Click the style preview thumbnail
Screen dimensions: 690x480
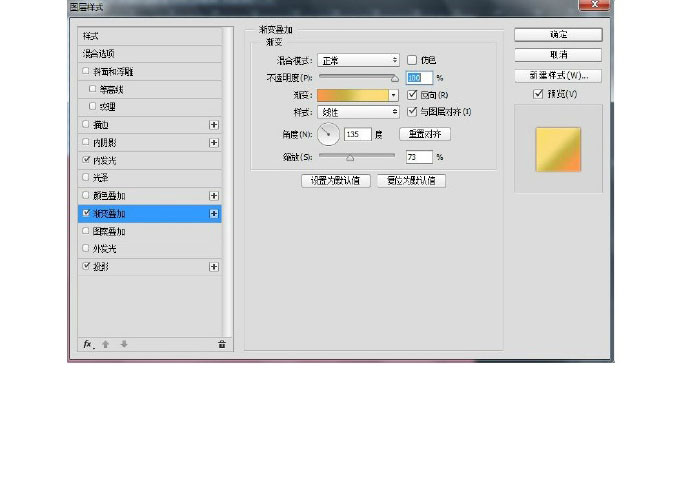(558, 150)
